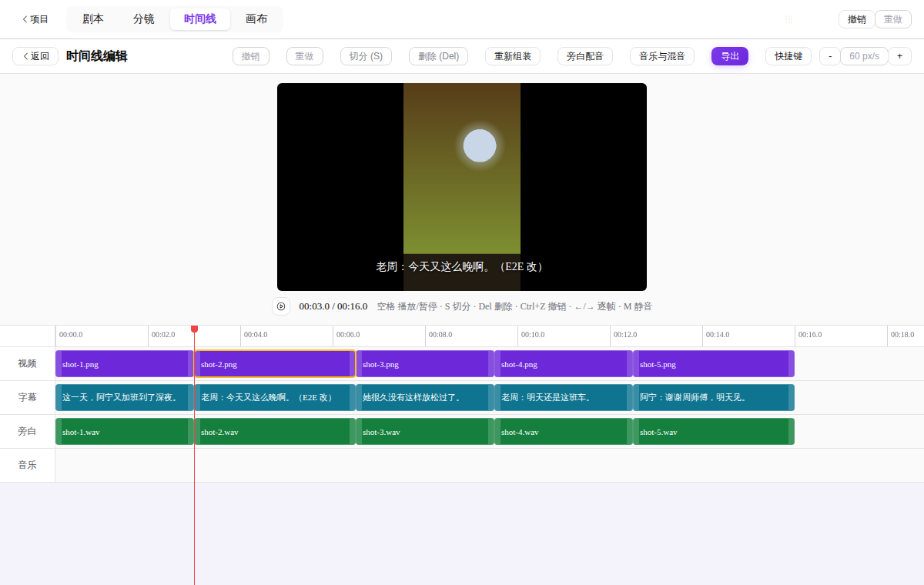924x585 pixels.
Task: Click the 00:08.0 mark on the ruler
Action: (x=440, y=335)
